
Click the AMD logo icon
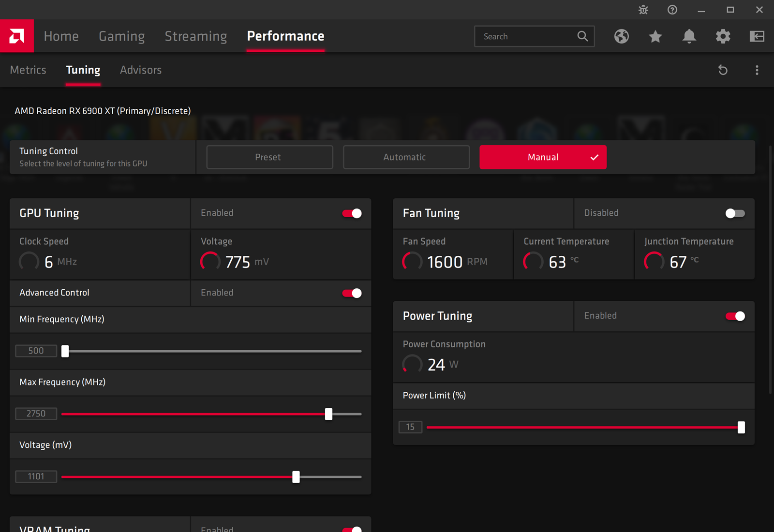pos(17,36)
